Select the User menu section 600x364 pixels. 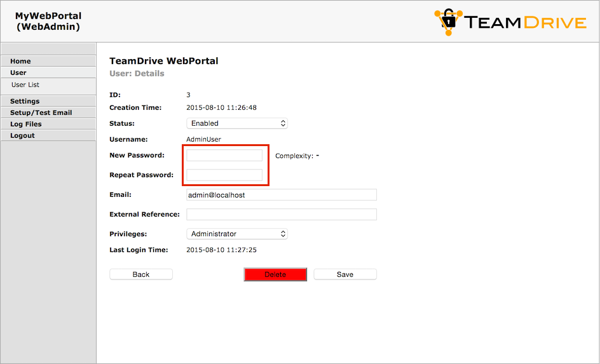[x=48, y=72]
